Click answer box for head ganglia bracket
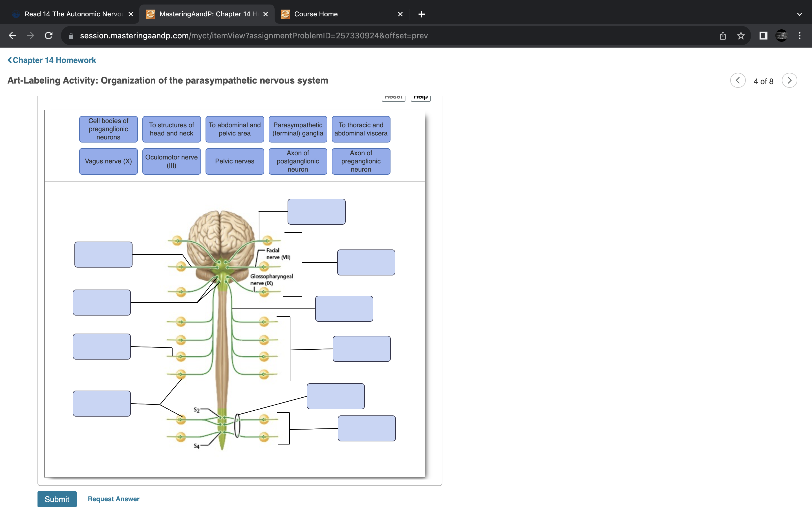812x508 pixels. (366, 262)
